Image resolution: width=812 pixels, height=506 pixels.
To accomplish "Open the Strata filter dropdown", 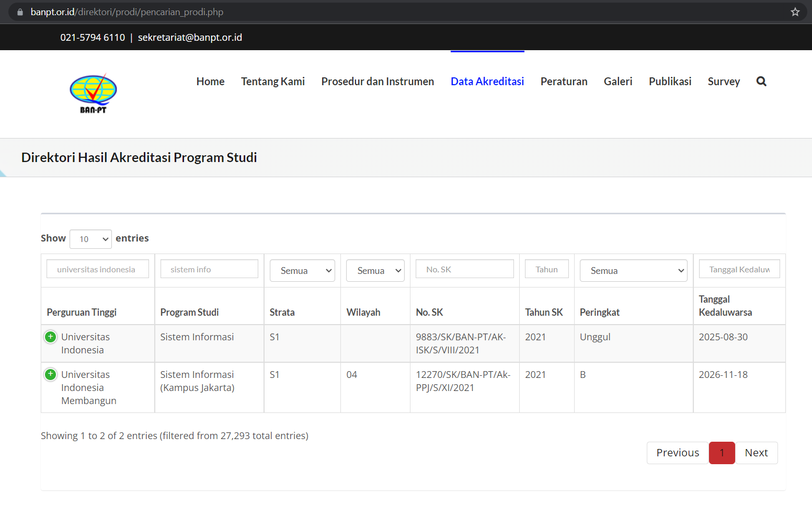I will coord(302,271).
